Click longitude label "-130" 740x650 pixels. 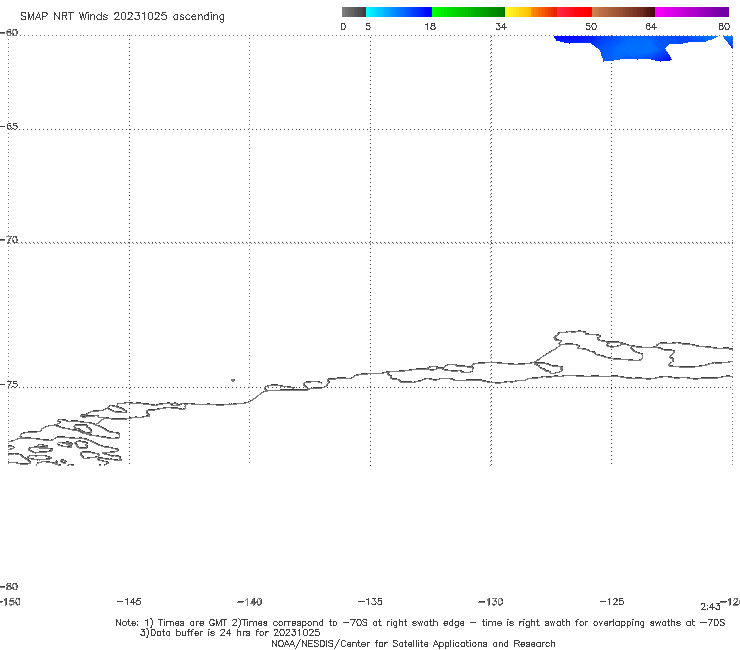(x=491, y=602)
